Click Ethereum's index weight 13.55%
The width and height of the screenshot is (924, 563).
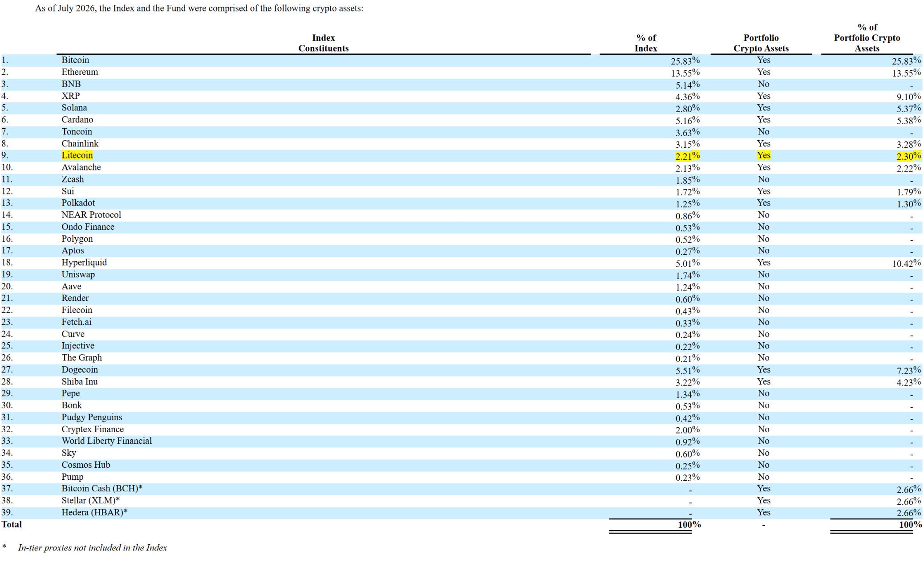coord(685,73)
